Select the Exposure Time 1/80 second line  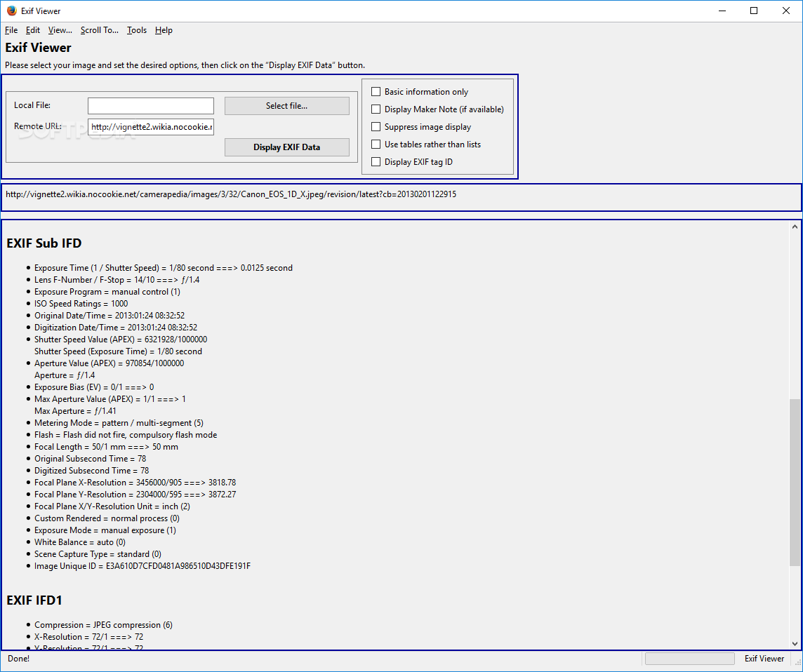point(164,268)
